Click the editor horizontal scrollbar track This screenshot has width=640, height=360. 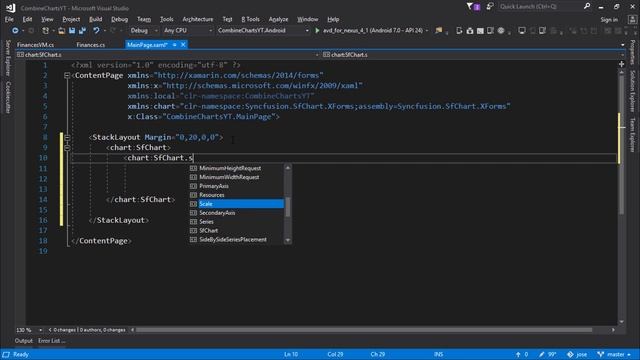tap(372, 330)
